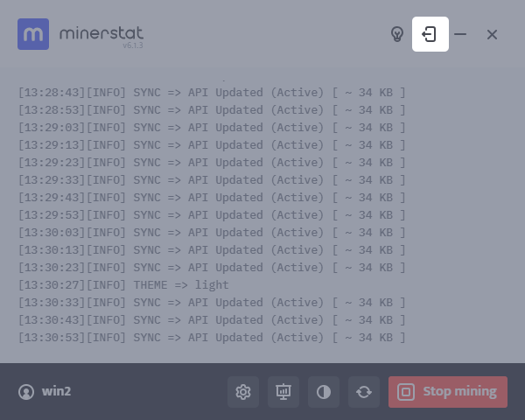
Task: Select the 13:28:43 SYNC log entry
Action: [x=212, y=93]
